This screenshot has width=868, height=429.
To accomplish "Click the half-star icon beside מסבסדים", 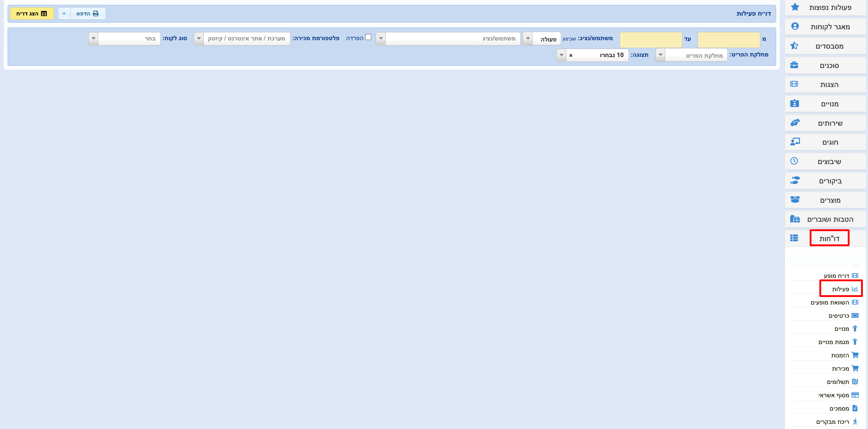I will click(x=795, y=45).
